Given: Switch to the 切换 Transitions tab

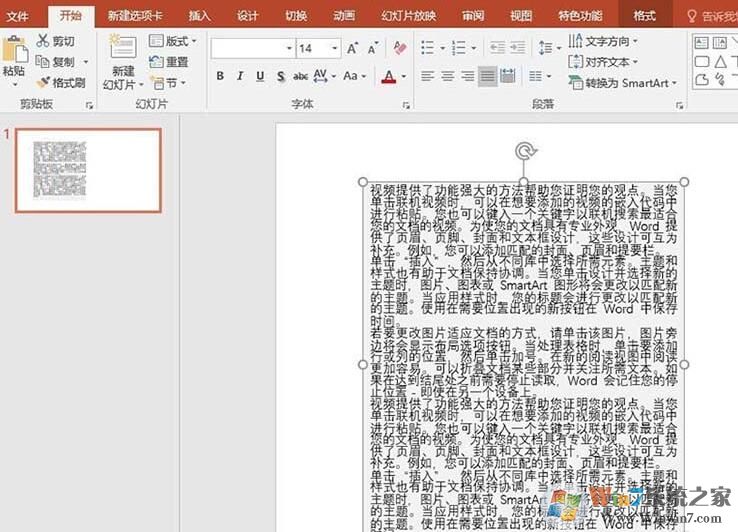Looking at the screenshot, I should [x=296, y=16].
